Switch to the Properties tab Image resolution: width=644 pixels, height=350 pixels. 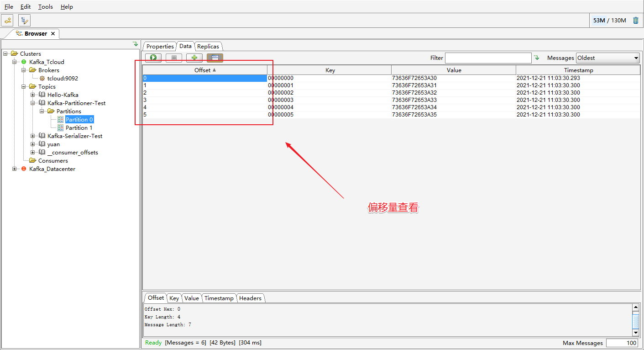[x=160, y=46]
